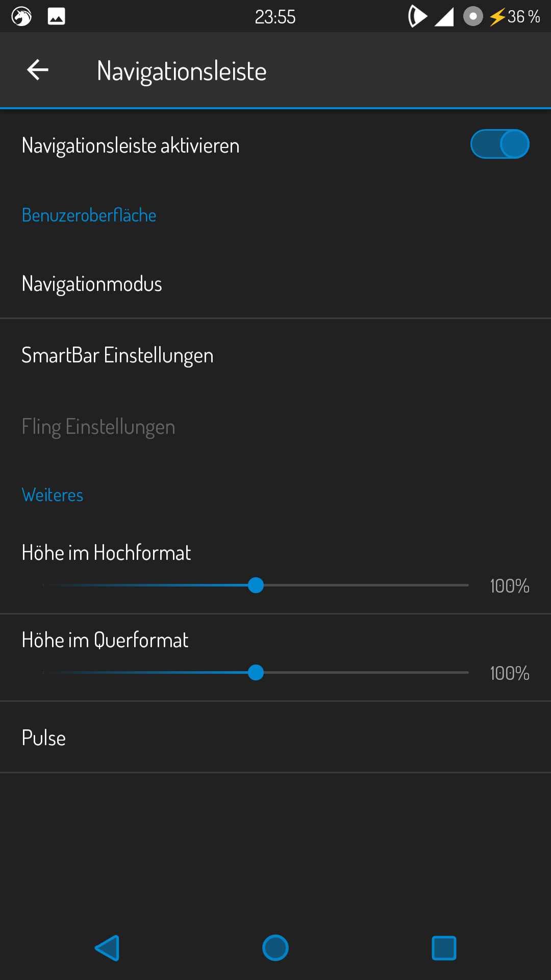The width and height of the screenshot is (551, 980).
Task: Tap the Navigationsleiste page title
Action: (x=182, y=71)
